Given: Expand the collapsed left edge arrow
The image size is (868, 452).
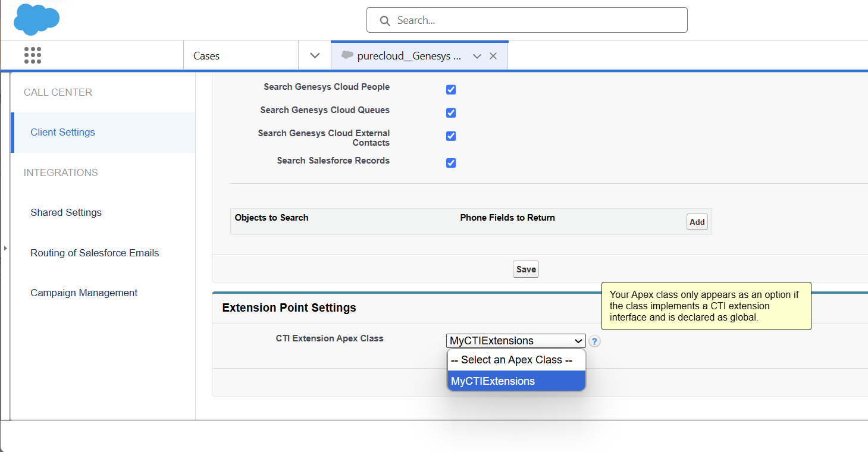Looking at the screenshot, I should pyautogui.click(x=5, y=247).
